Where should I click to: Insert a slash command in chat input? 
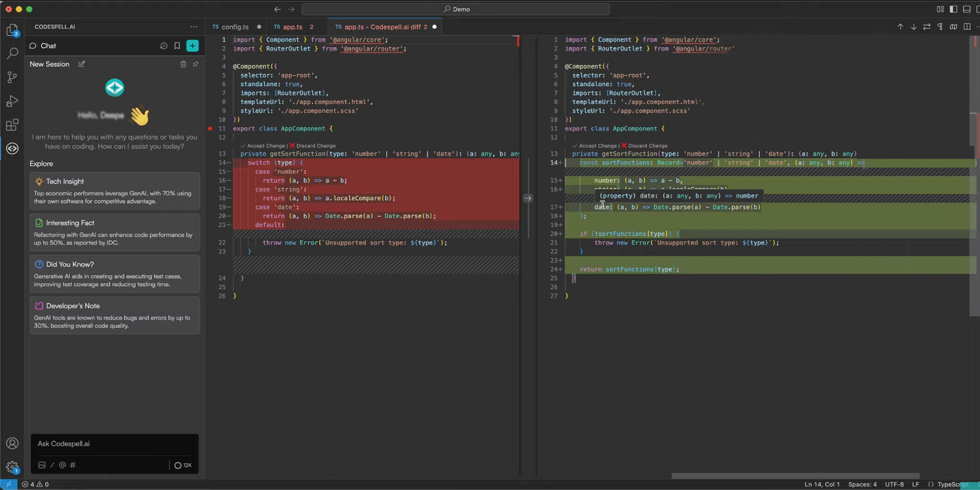(x=52, y=465)
